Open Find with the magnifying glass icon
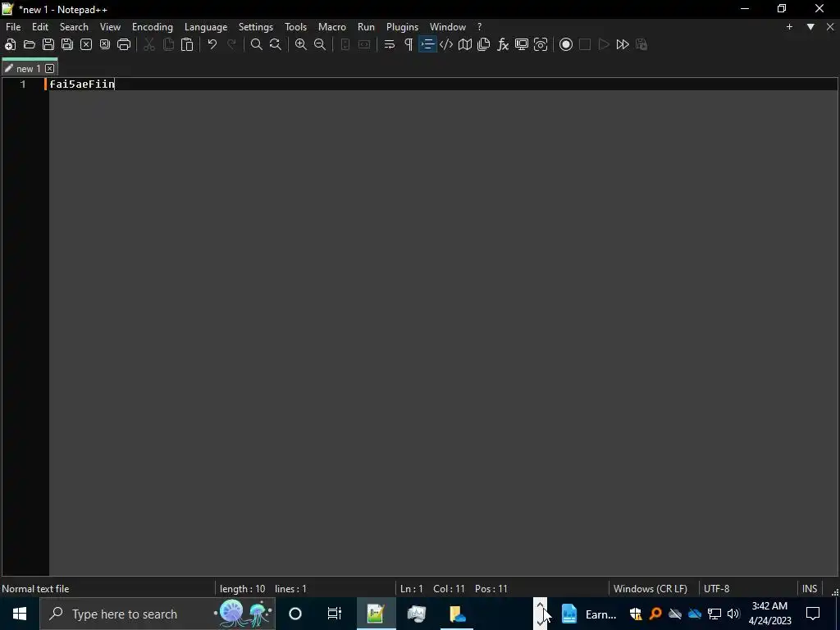 [x=257, y=44]
